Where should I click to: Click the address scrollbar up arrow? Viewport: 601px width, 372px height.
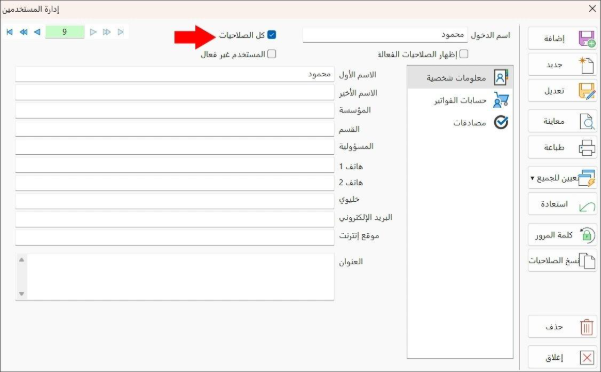tap(21, 260)
